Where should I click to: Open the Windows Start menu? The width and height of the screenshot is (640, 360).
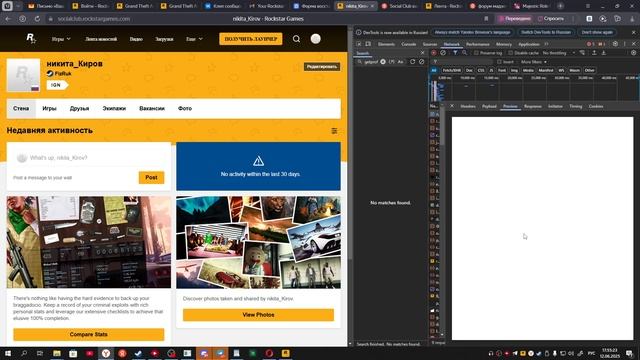(8, 353)
